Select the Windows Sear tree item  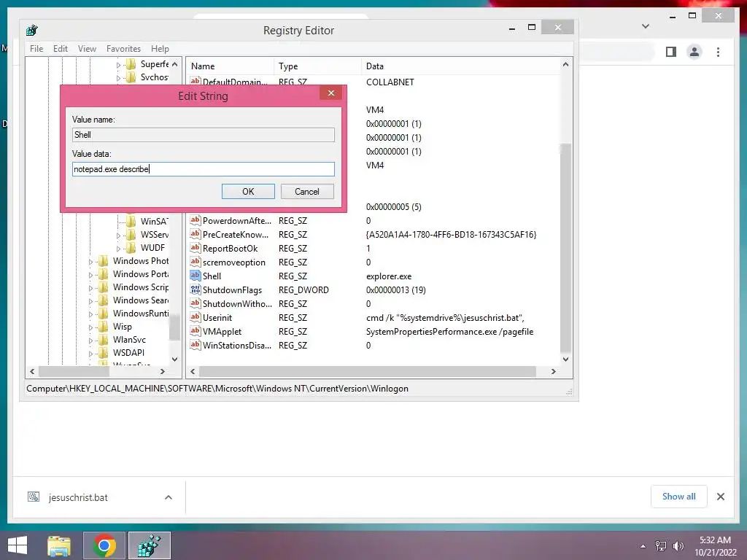(141, 300)
